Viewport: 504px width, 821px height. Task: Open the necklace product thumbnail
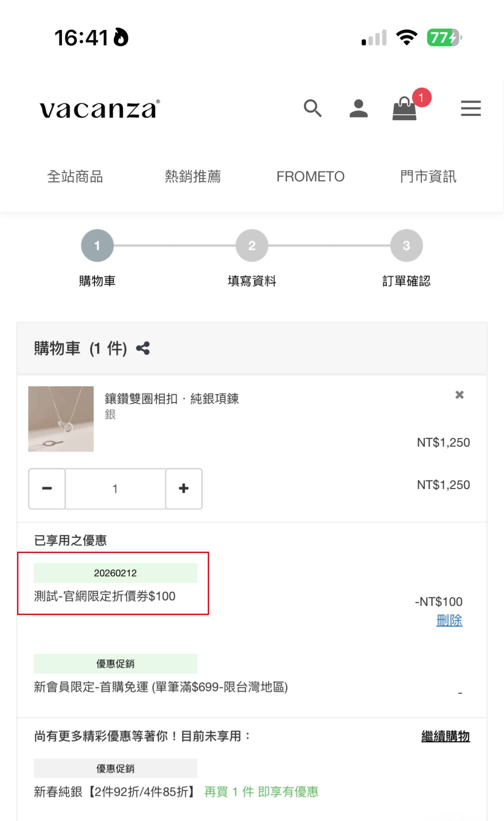coord(61,419)
